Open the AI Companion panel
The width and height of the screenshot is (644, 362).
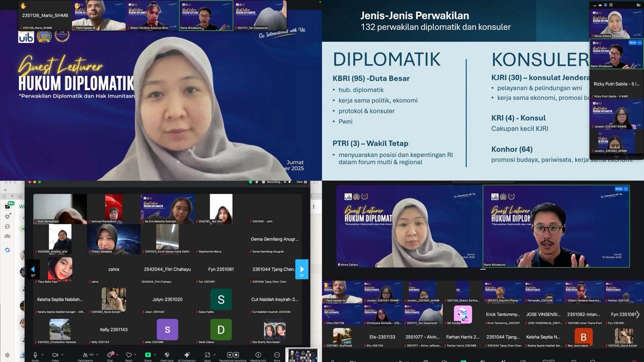coord(187,355)
